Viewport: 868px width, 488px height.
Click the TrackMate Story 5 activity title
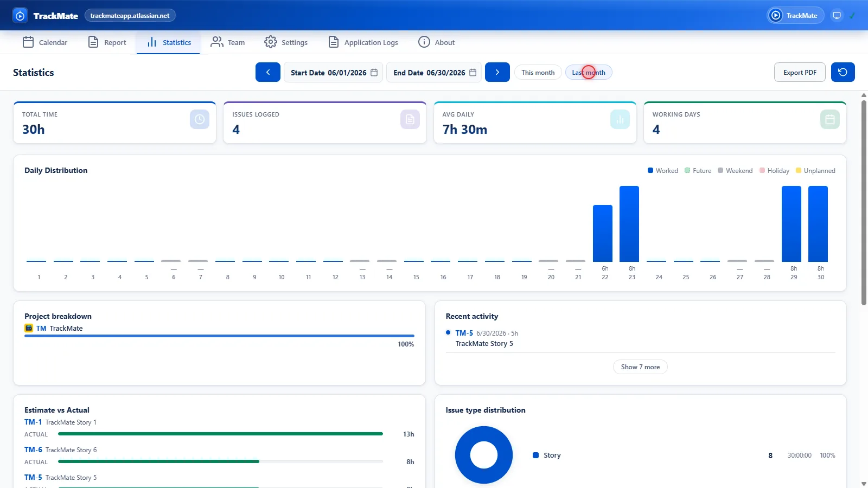click(484, 343)
